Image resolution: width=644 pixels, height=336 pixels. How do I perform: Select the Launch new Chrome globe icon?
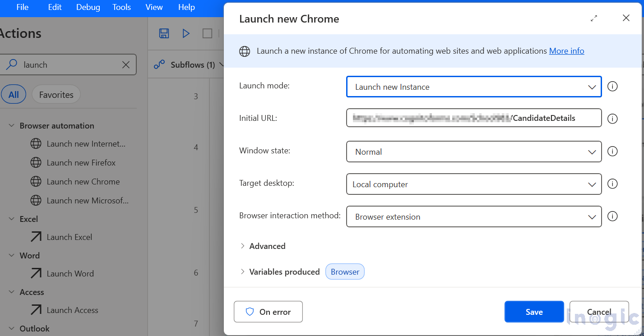36,181
